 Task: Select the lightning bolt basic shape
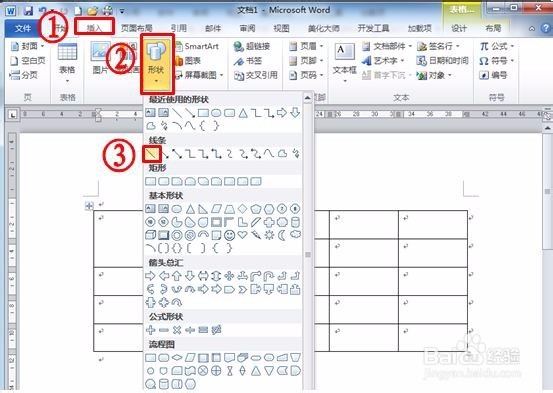pyautogui.click(x=256, y=235)
